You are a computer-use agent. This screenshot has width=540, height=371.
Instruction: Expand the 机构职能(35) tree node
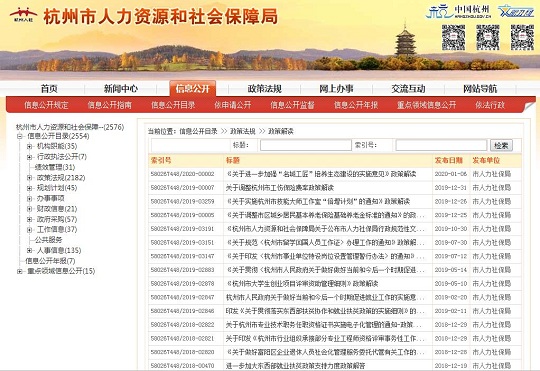tap(29, 146)
